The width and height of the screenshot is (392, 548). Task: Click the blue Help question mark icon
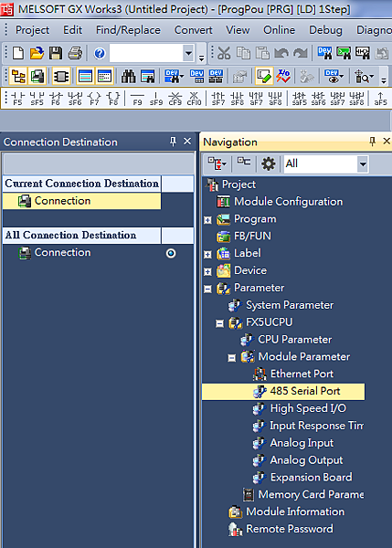[100, 54]
